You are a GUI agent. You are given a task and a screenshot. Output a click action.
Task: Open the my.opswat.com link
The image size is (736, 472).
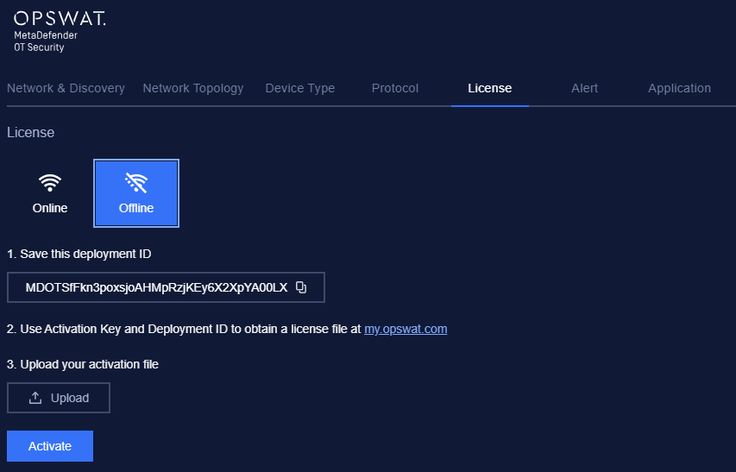tap(406, 329)
